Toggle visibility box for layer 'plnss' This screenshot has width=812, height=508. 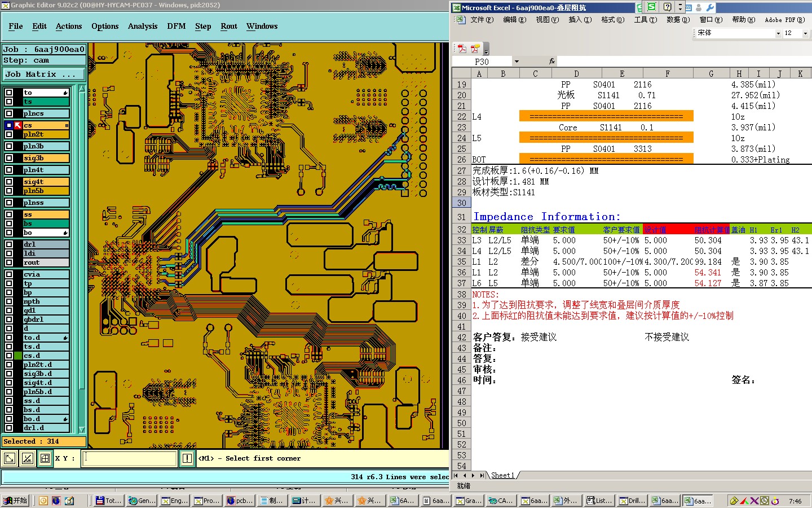pyautogui.click(x=9, y=203)
